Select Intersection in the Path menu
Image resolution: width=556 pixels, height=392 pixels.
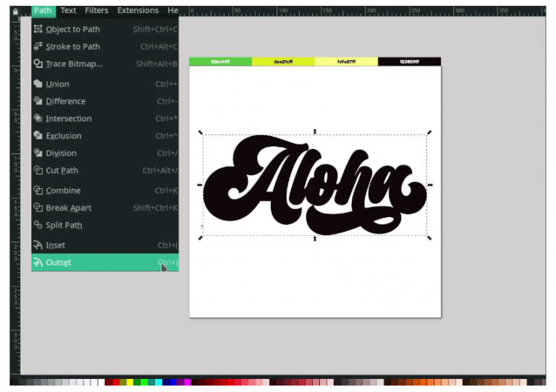coord(105,119)
